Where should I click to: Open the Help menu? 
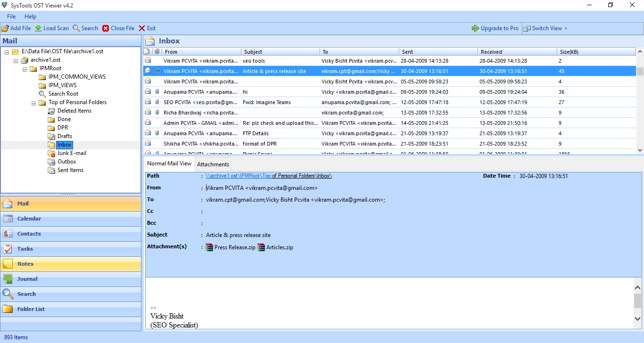pyautogui.click(x=30, y=16)
